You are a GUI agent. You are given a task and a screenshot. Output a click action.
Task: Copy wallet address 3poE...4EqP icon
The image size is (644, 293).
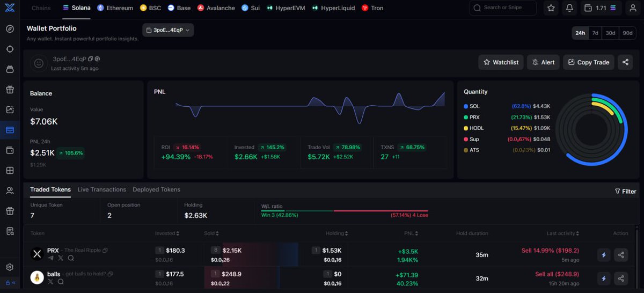pos(90,59)
